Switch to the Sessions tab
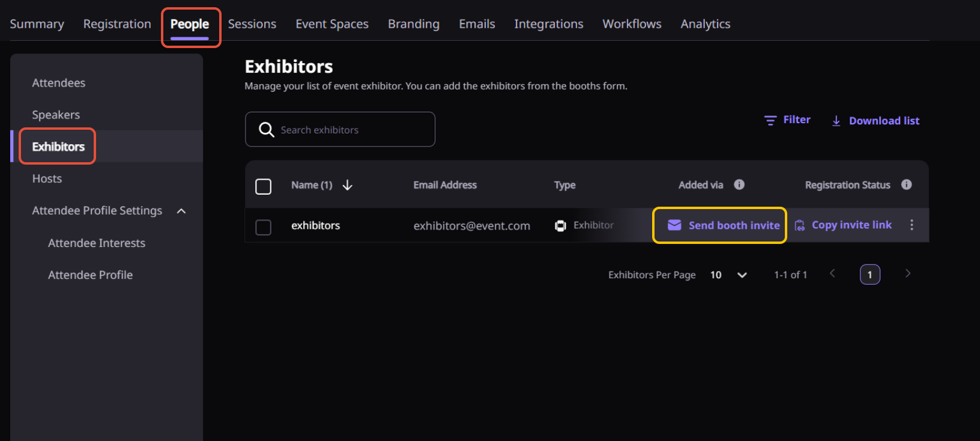The width and height of the screenshot is (980, 441). point(252,24)
